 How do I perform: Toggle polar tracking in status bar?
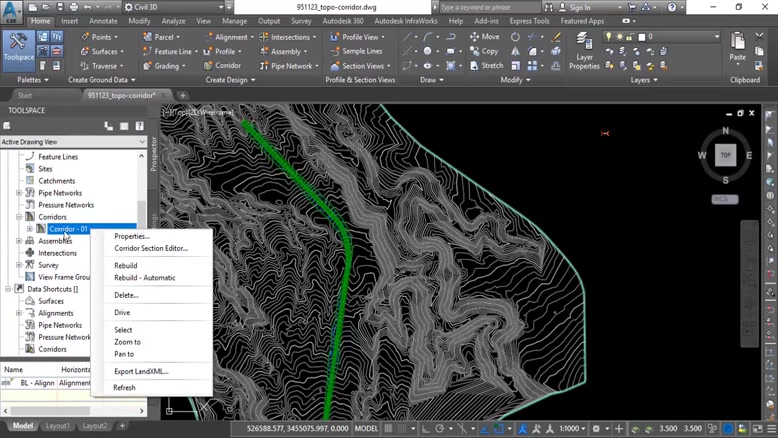tap(440, 429)
